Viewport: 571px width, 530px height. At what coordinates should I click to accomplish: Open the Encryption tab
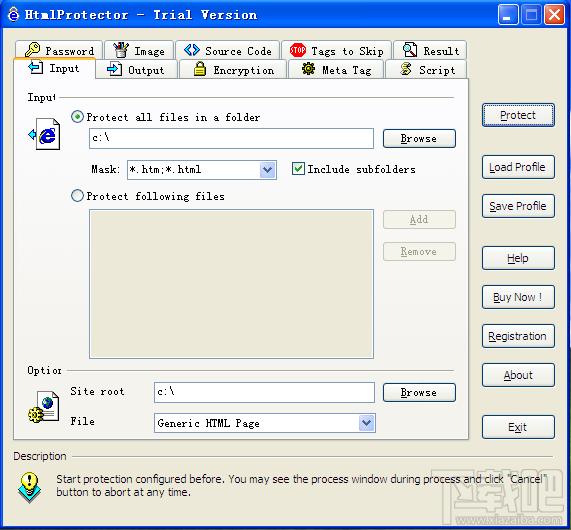pos(233,69)
